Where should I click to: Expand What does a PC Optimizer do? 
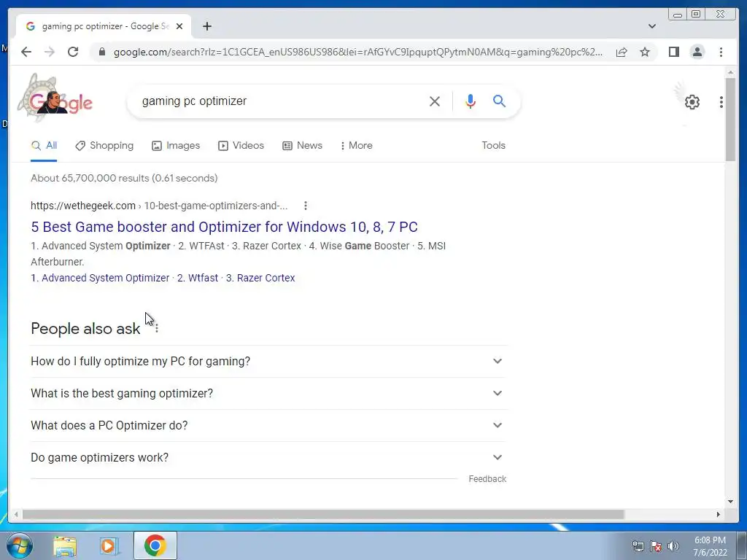[268, 425]
